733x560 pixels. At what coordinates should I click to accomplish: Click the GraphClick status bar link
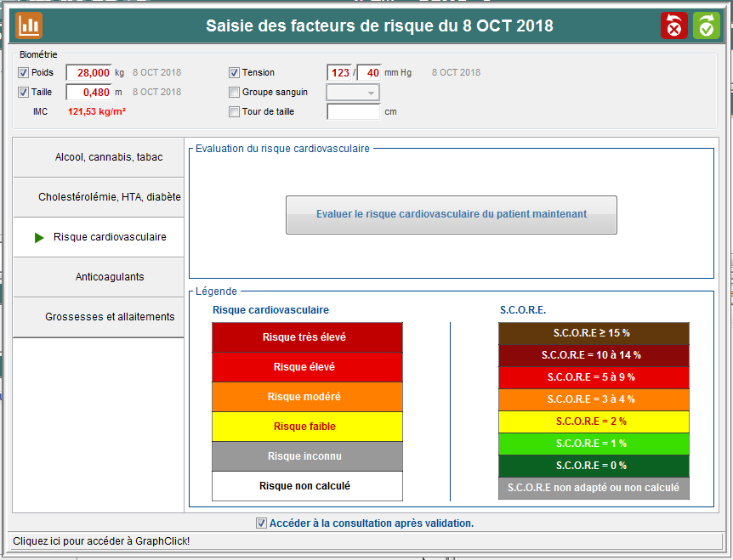pos(101,540)
